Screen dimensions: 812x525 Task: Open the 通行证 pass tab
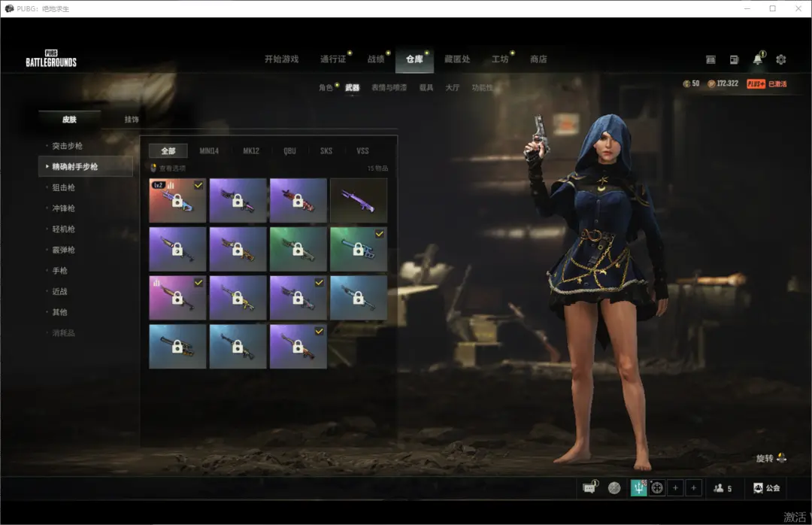(333, 59)
